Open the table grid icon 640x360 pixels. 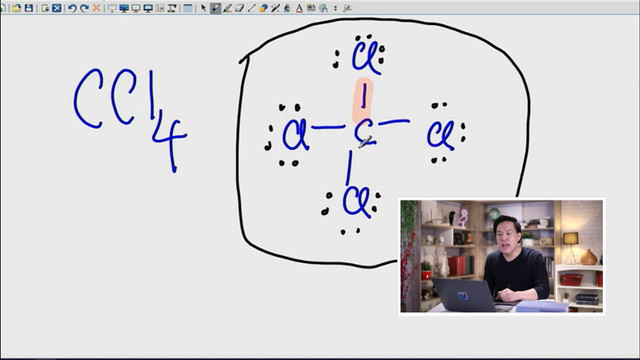(188, 8)
